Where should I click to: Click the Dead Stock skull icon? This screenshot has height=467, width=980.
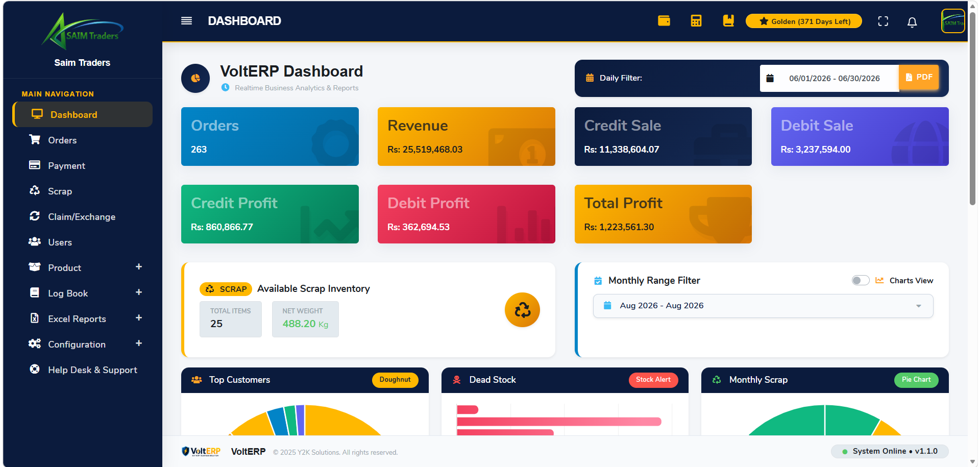pos(457,380)
